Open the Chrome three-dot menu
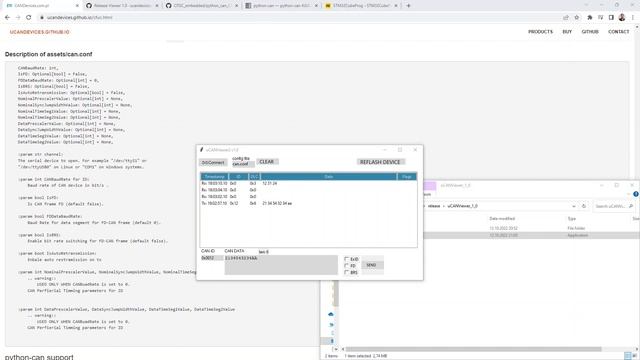 pyautogui.click(x=633, y=18)
